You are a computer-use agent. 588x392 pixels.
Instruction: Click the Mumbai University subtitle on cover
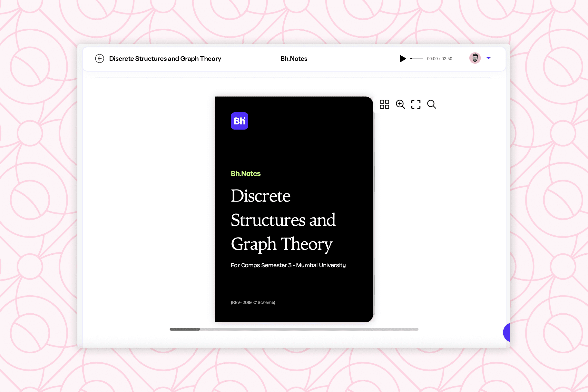pos(288,265)
